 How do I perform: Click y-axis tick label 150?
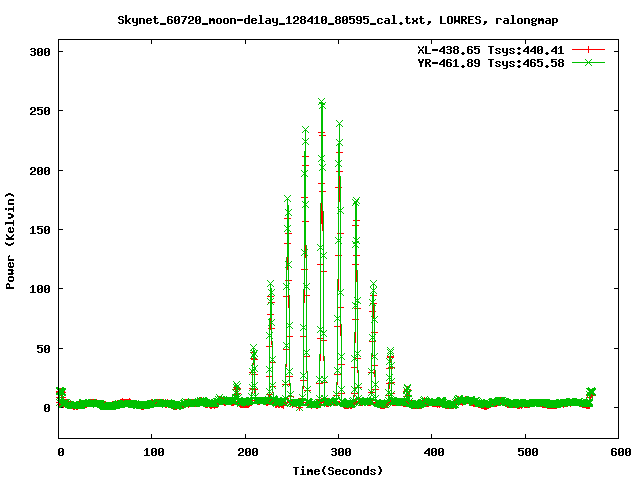point(40,230)
